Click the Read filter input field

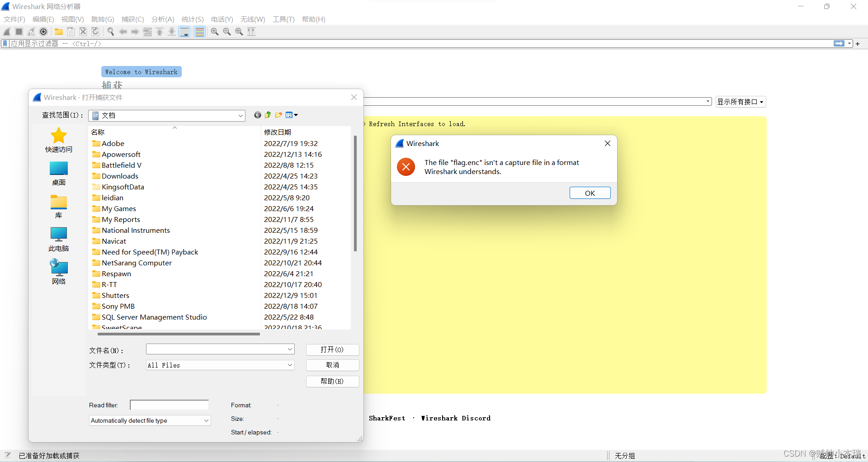169,405
